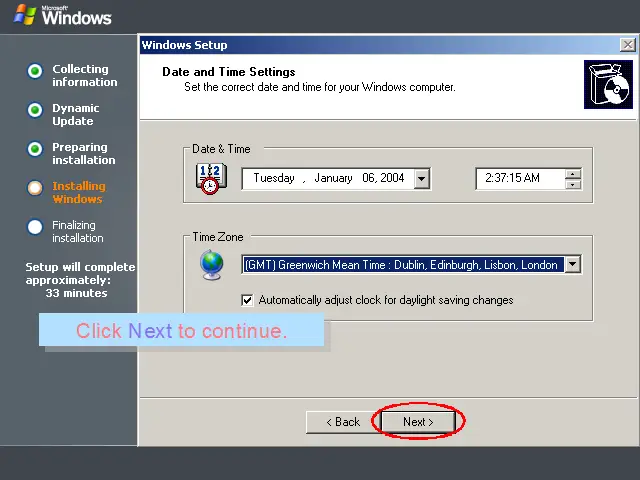Open the date picker dropdown arrow
This screenshot has width=640, height=480.
422,179
